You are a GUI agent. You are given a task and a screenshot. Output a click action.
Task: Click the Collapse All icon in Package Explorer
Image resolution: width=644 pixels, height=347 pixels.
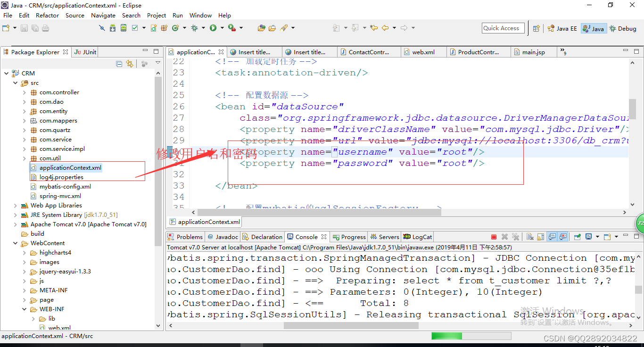(119, 64)
